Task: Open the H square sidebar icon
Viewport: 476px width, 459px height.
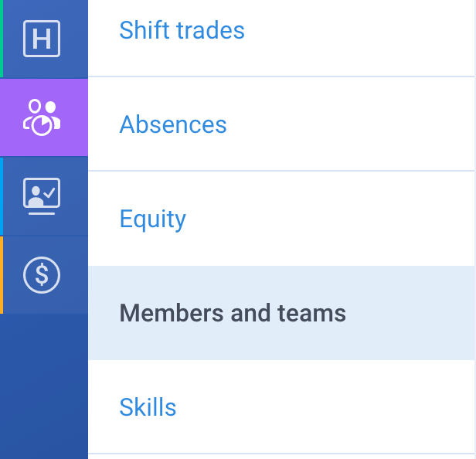Action: click(x=42, y=39)
